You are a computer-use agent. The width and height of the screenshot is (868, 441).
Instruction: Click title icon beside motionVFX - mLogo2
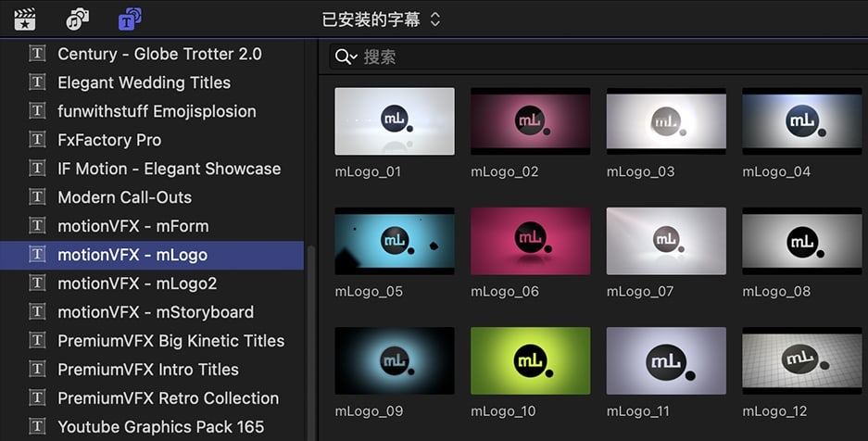coord(37,283)
